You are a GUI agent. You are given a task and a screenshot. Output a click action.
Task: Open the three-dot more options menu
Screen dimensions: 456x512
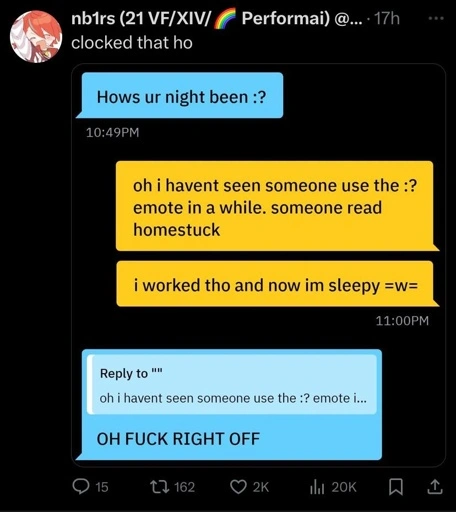click(436, 19)
